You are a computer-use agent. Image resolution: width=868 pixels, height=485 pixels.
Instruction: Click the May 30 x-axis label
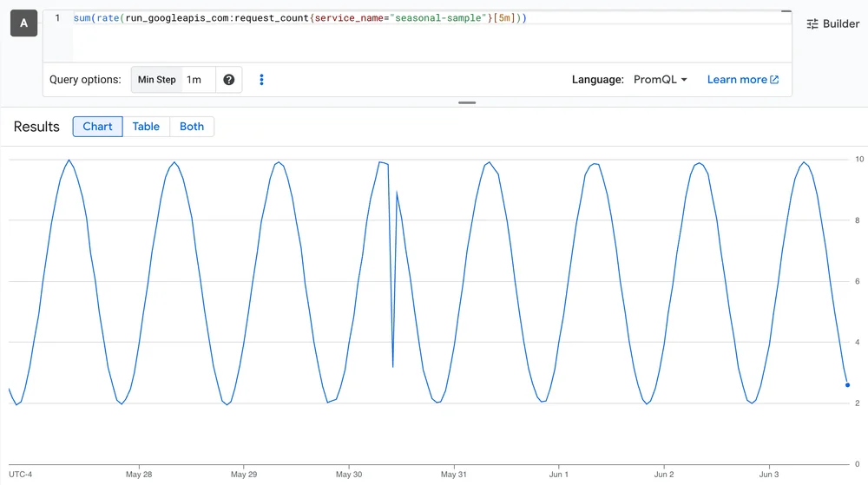point(349,475)
